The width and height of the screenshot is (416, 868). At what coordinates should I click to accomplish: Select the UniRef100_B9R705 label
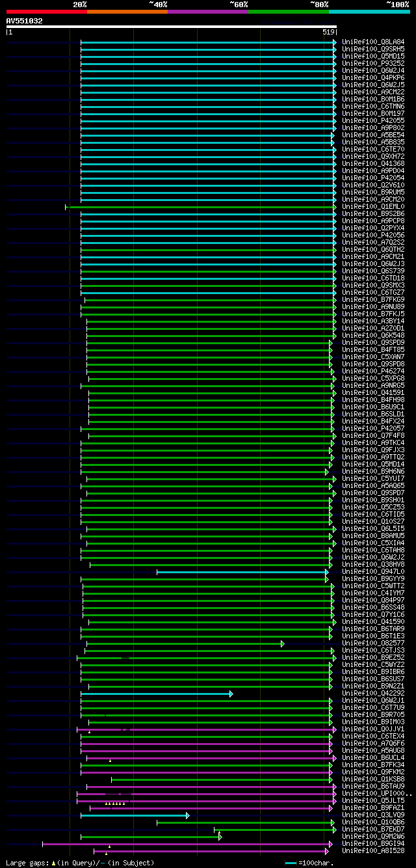(373, 715)
